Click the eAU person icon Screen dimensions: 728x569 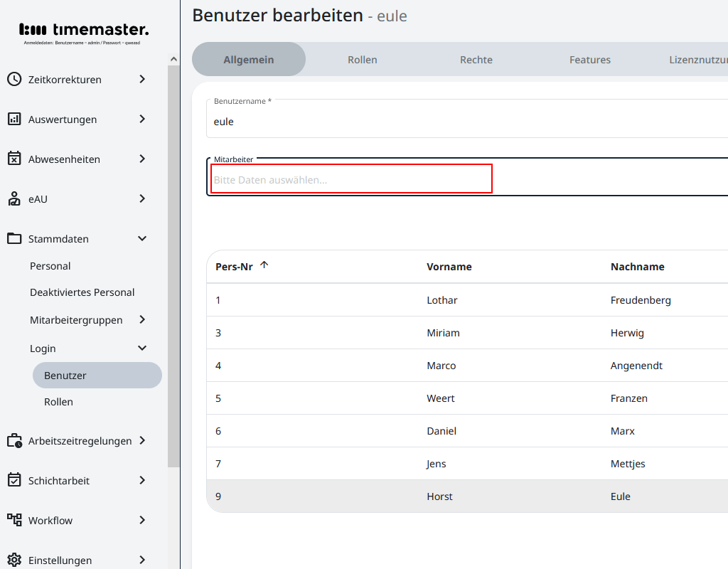14,199
